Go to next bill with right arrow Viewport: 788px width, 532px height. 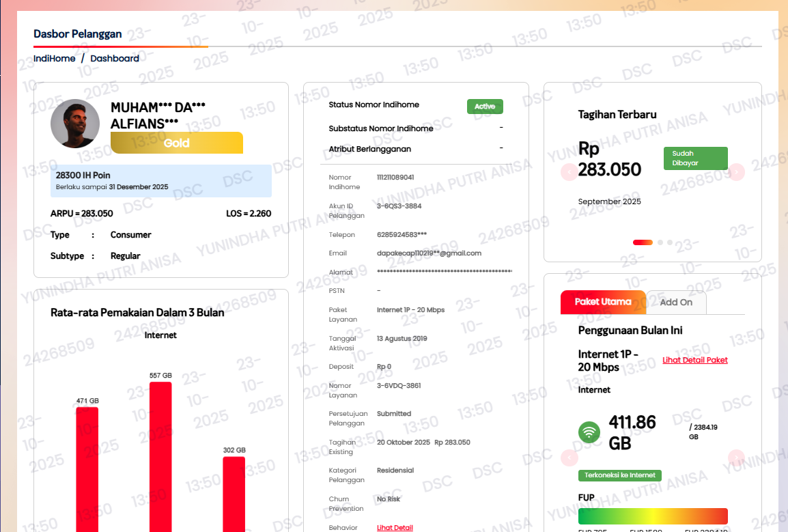pyautogui.click(x=736, y=172)
